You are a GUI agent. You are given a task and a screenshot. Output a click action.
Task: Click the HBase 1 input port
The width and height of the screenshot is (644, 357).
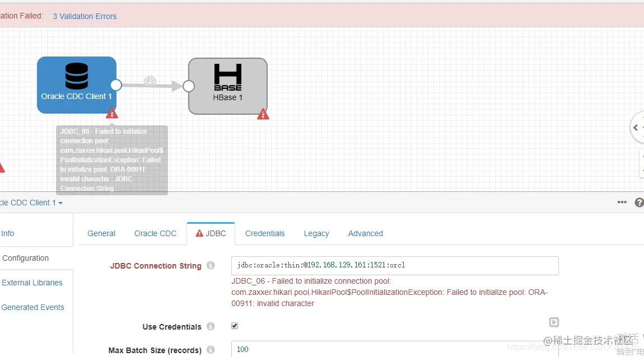(x=189, y=86)
